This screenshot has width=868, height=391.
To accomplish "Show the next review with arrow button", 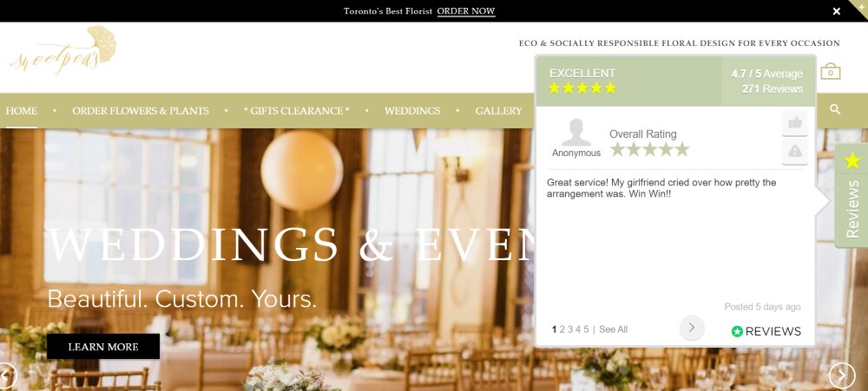I will [692, 328].
